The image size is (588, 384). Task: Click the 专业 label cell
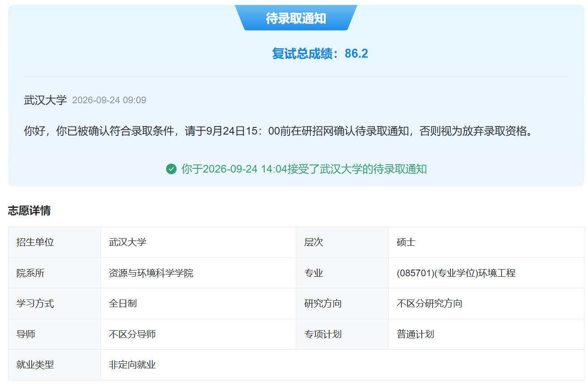(x=342, y=273)
